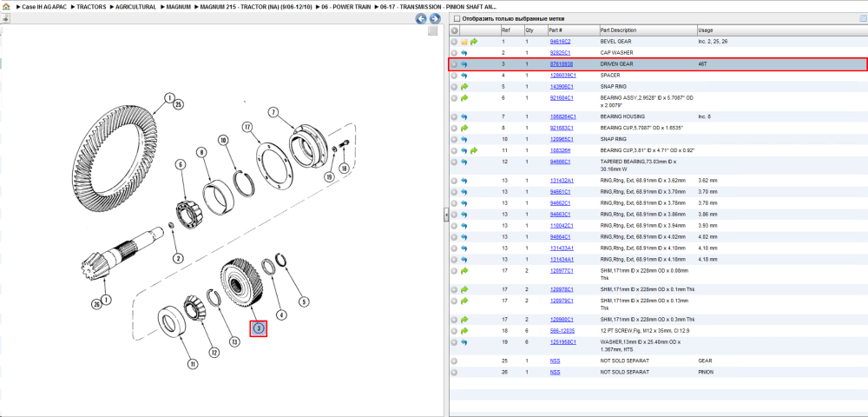
Task: Navigate to the next diagram with forward arrow
Action: click(x=435, y=19)
